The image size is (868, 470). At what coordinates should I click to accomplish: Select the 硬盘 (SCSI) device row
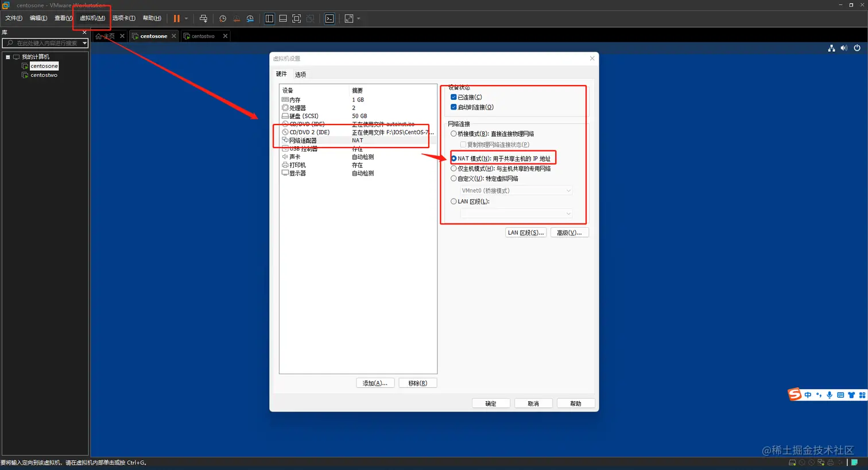click(x=358, y=116)
